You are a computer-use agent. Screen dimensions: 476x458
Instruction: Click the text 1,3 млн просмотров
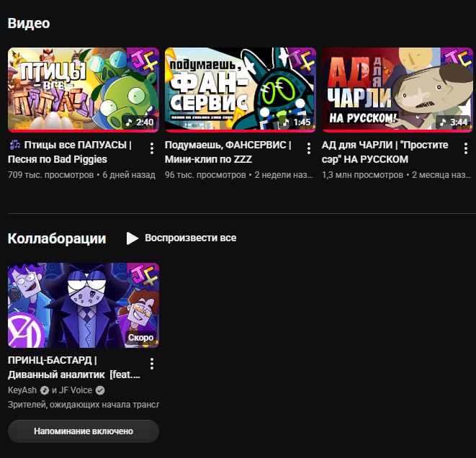pyautogui.click(x=362, y=175)
